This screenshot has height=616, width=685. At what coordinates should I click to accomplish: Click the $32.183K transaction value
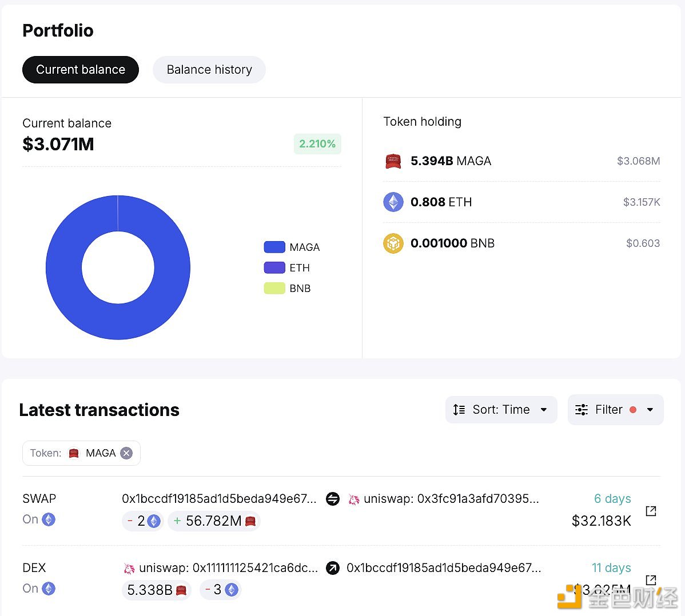(602, 521)
